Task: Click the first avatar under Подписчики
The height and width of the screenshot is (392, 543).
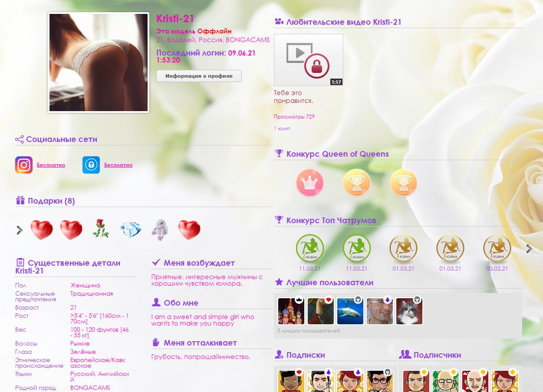Action: coord(415,381)
